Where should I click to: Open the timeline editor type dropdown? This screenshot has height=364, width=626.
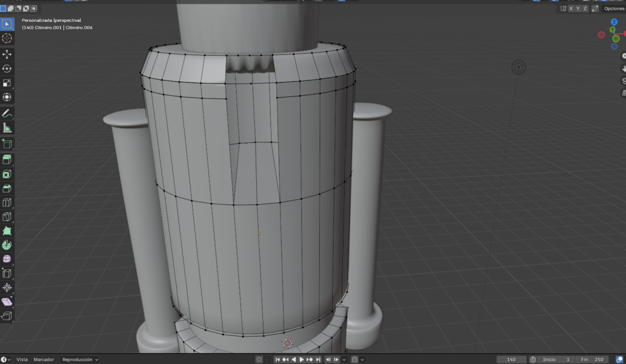pos(6,360)
